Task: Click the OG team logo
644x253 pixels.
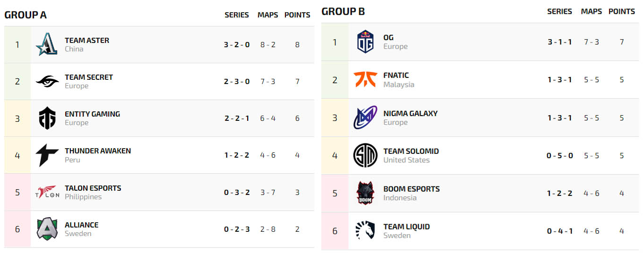Action: click(x=365, y=42)
